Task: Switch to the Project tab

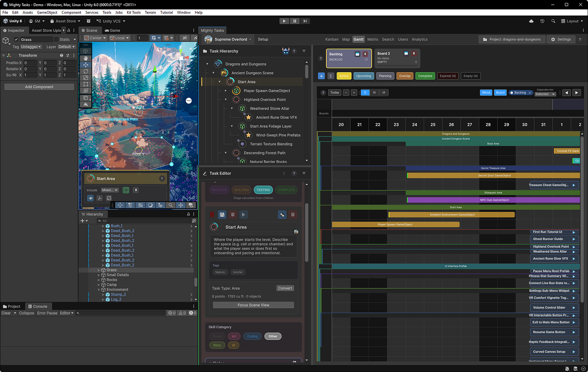Action: (11, 307)
